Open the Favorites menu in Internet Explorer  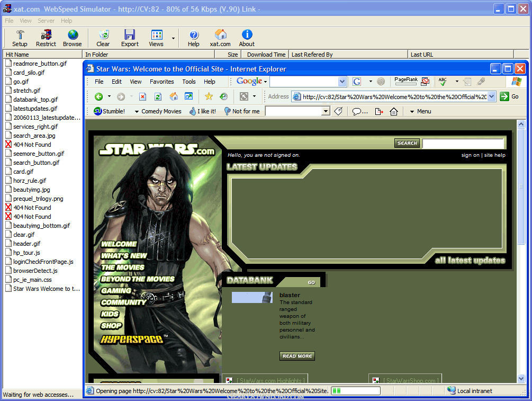point(162,82)
